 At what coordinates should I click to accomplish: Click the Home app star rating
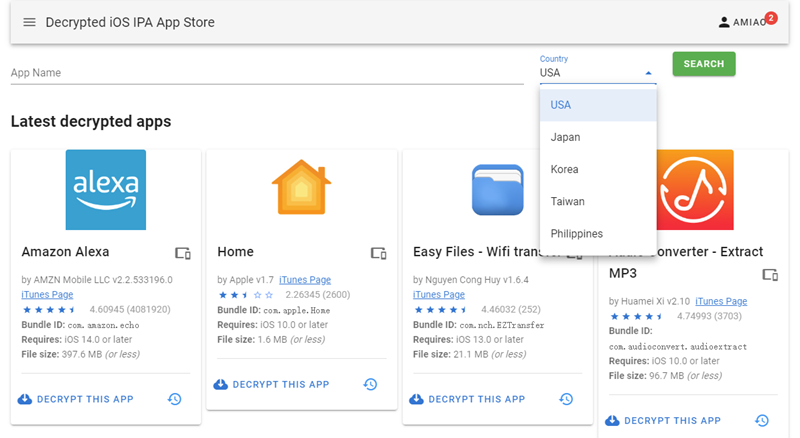click(246, 295)
